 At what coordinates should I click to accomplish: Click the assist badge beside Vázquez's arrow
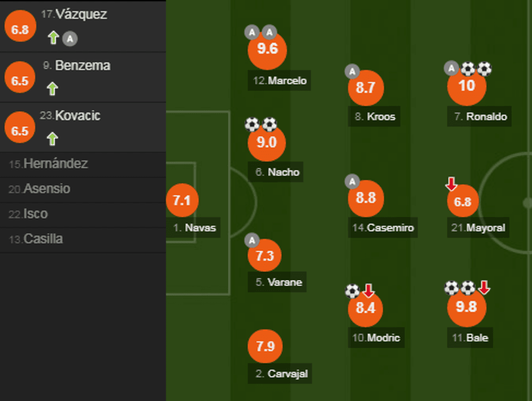coord(69,38)
